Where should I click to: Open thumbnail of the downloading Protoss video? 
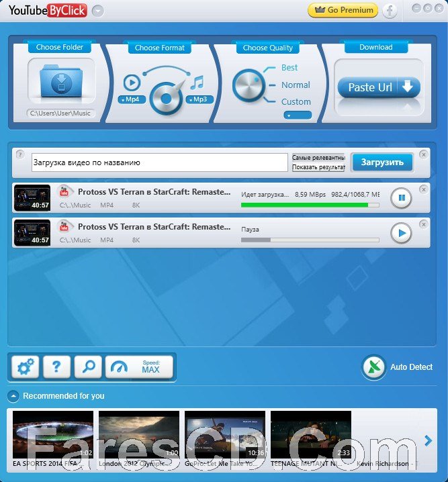(x=32, y=197)
